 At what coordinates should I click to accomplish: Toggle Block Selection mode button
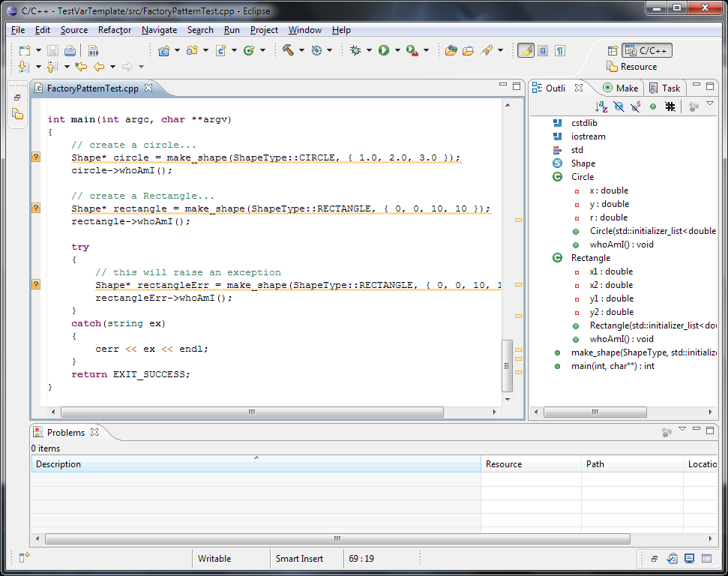pyautogui.click(x=543, y=50)
